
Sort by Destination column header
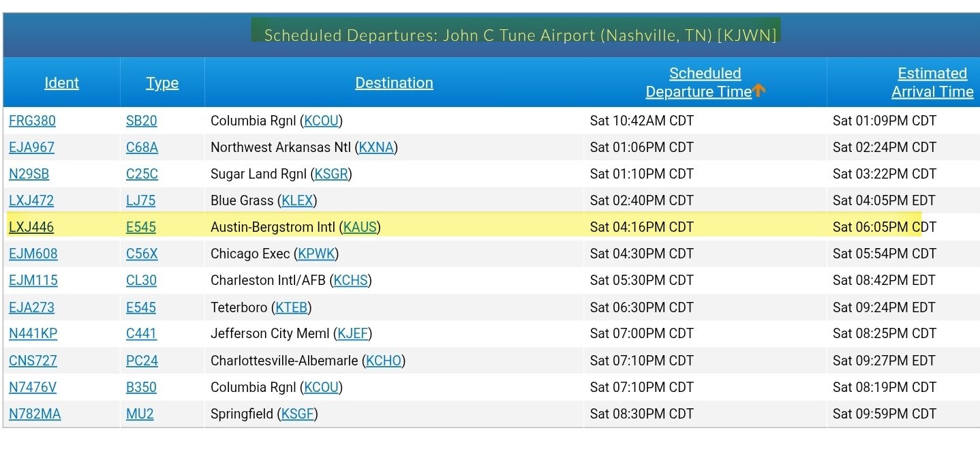[394, 83]
